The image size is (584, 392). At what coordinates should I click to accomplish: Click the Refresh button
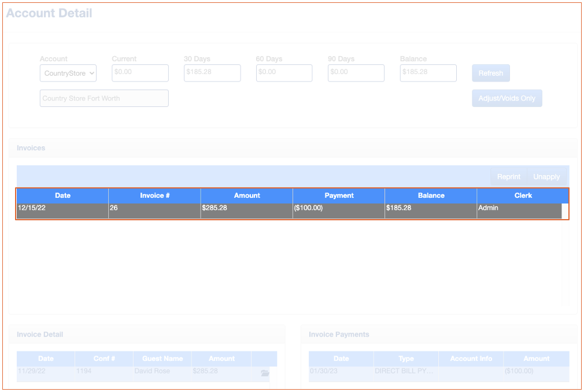point(490,73)
